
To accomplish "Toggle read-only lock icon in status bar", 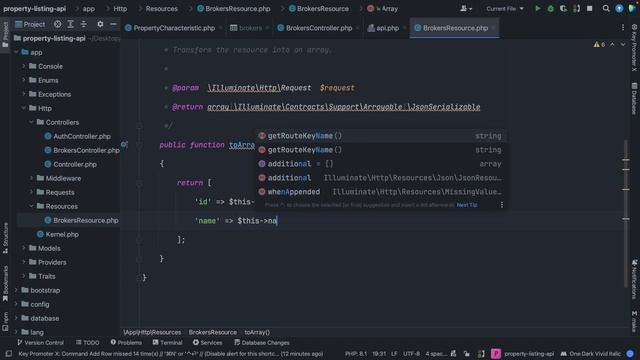I will click(x=467, y=354).
